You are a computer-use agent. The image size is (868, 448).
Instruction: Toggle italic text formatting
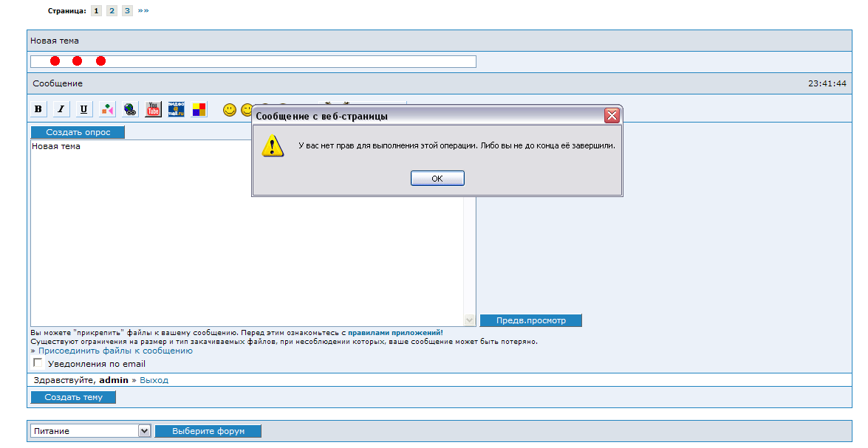[61, 109]
